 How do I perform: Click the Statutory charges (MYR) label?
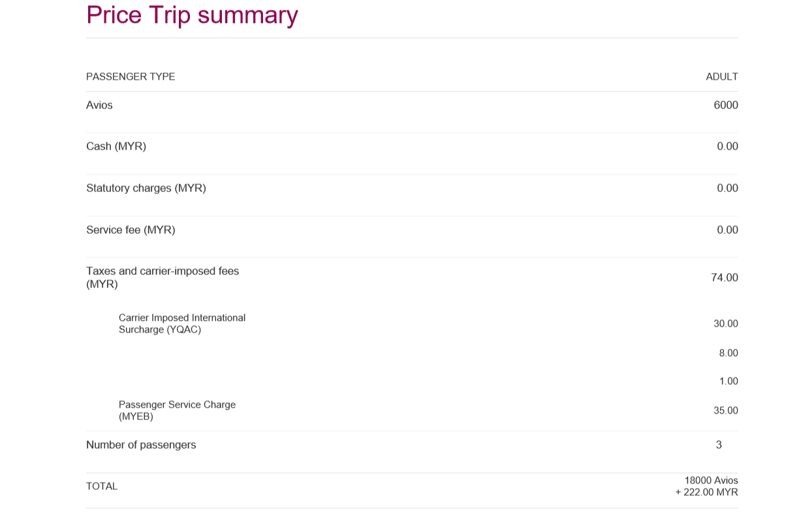coord(146,188)
